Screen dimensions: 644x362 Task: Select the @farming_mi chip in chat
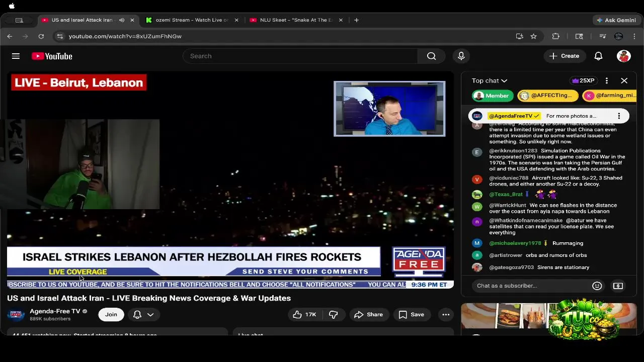(610, 96)
